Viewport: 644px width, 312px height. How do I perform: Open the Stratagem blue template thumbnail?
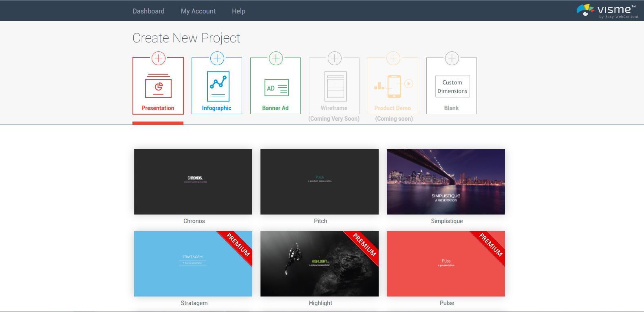pos(193,264)
